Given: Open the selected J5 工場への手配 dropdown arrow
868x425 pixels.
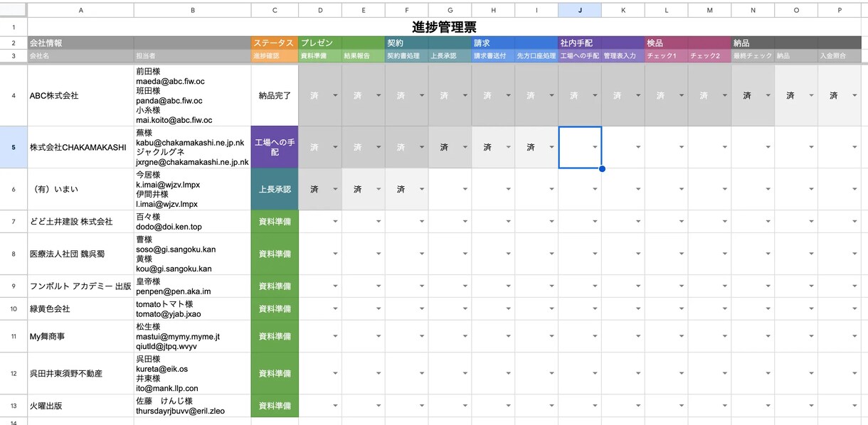Looking at the screenshot, I should [x=595, y=148].
